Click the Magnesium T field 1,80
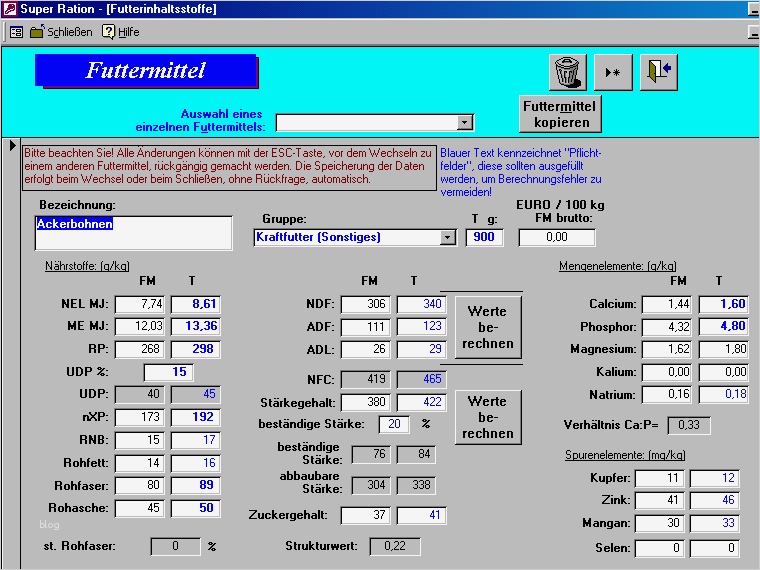This screenshot has height=570, width=760. pos(723,349)
